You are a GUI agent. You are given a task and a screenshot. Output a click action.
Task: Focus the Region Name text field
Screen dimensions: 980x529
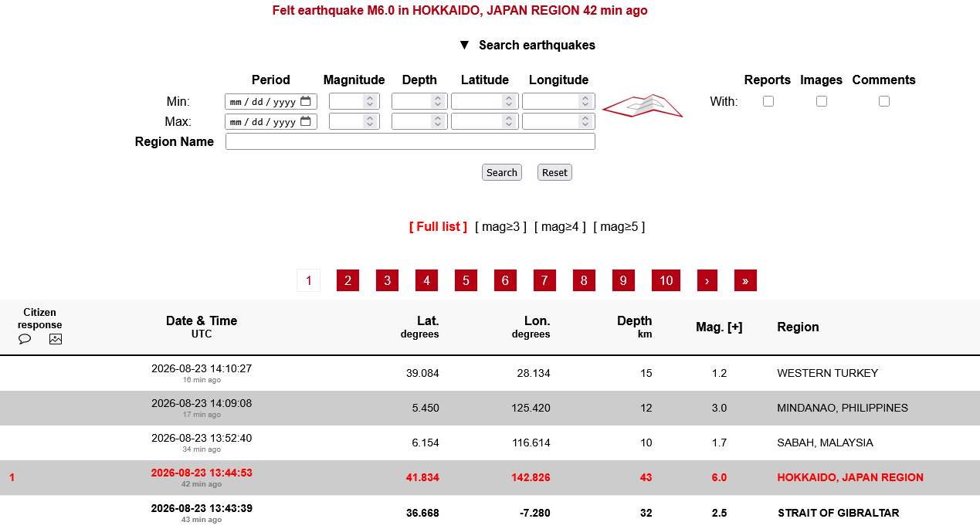pos(410,141)
